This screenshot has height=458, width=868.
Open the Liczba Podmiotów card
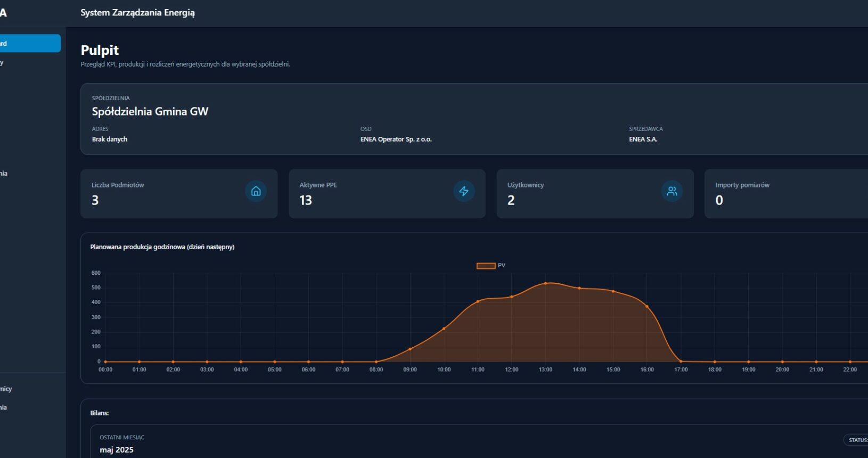(178, 194)
